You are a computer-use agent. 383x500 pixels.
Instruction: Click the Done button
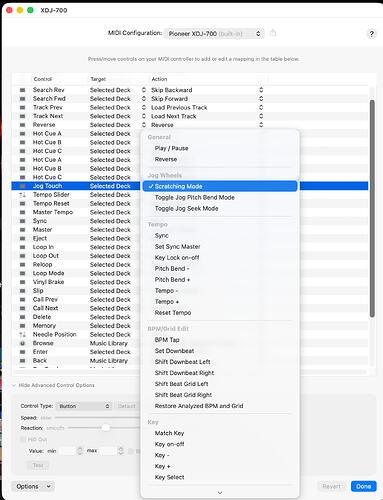(363, 486)
